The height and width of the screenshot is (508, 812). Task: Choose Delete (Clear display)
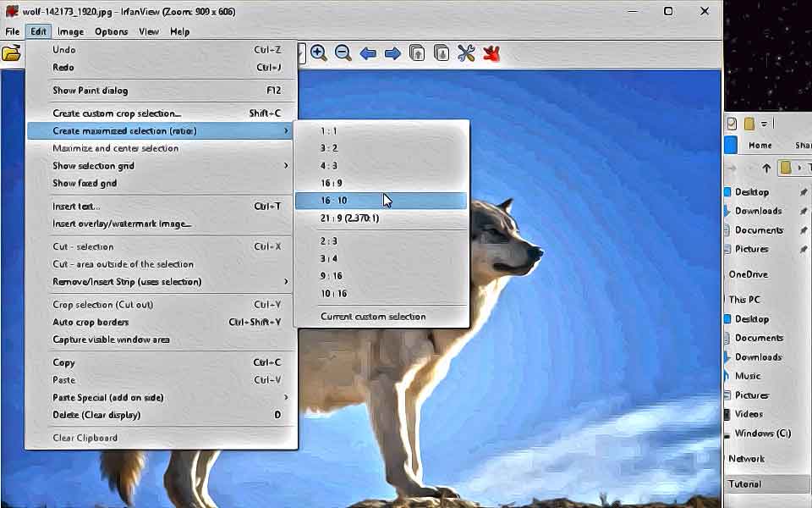click(x=162, y=415)
